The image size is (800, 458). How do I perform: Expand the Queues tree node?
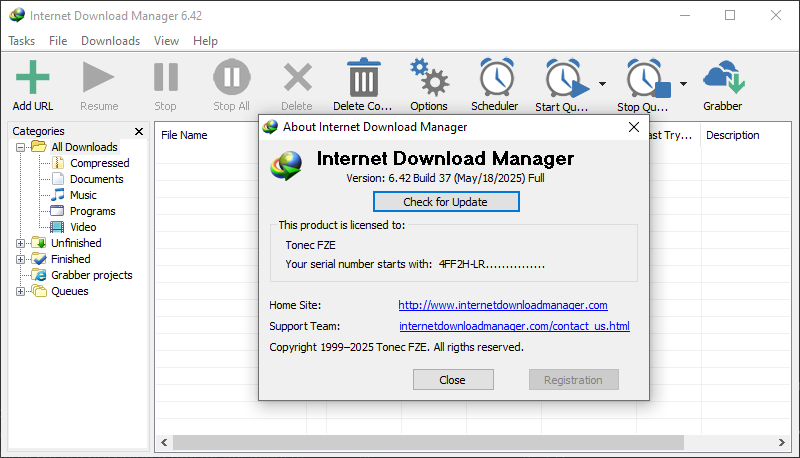click(20, 291)
